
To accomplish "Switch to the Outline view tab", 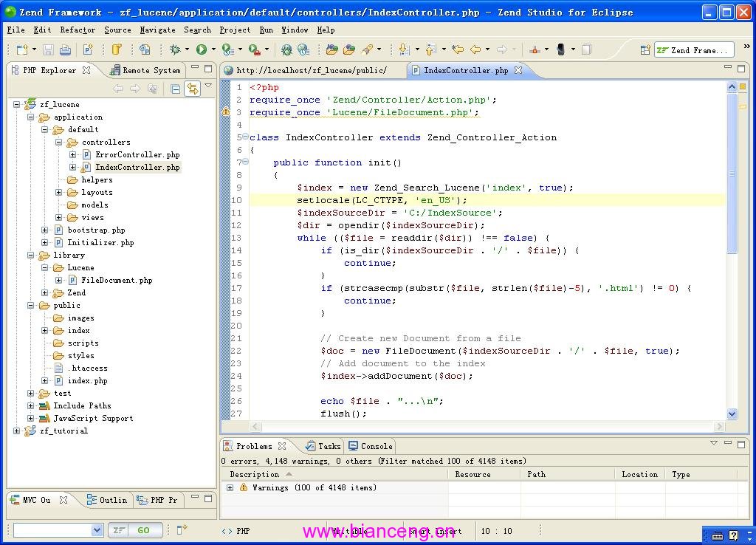I will [x=107, y=500].
